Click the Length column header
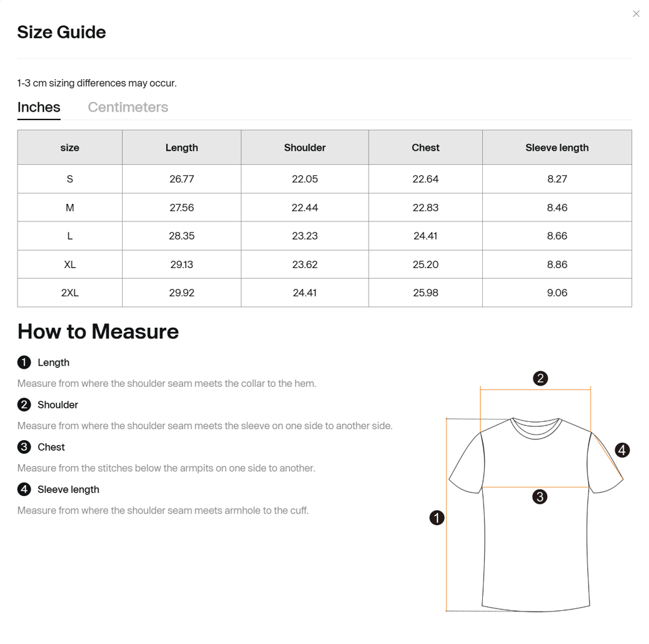Image resolution: width=649 pixels, height=644 pixels. (182, 147)
